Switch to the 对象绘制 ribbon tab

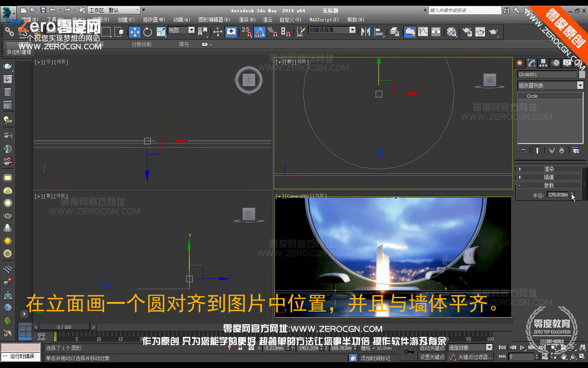(x=141, y=44)
